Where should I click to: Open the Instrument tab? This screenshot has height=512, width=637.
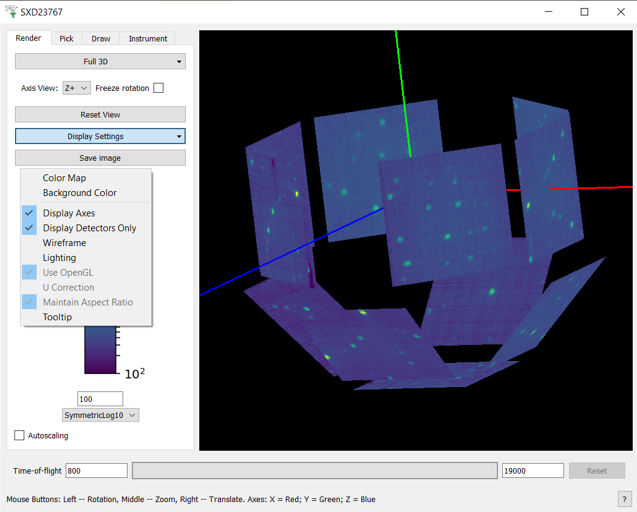(x=147, y=39)
